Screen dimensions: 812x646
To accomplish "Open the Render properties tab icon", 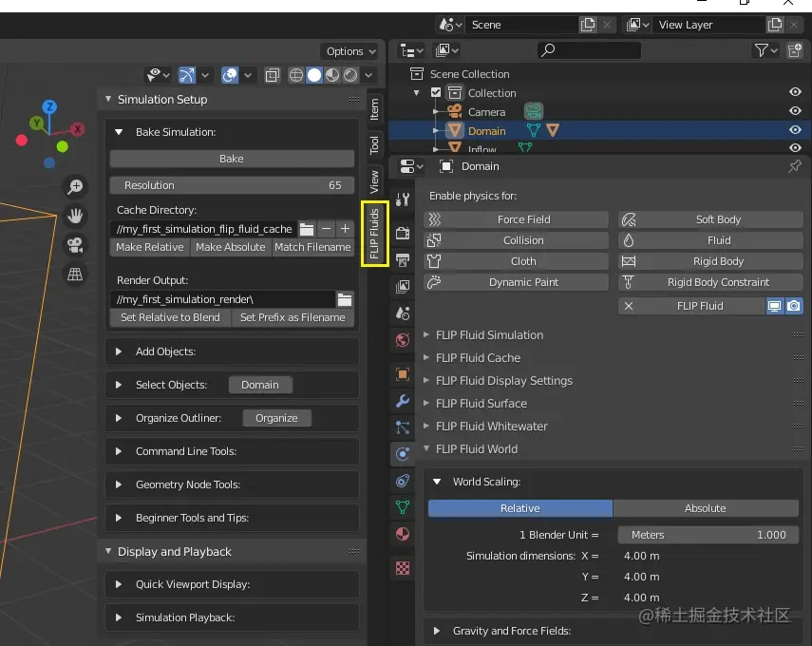I will coord(403,233).
